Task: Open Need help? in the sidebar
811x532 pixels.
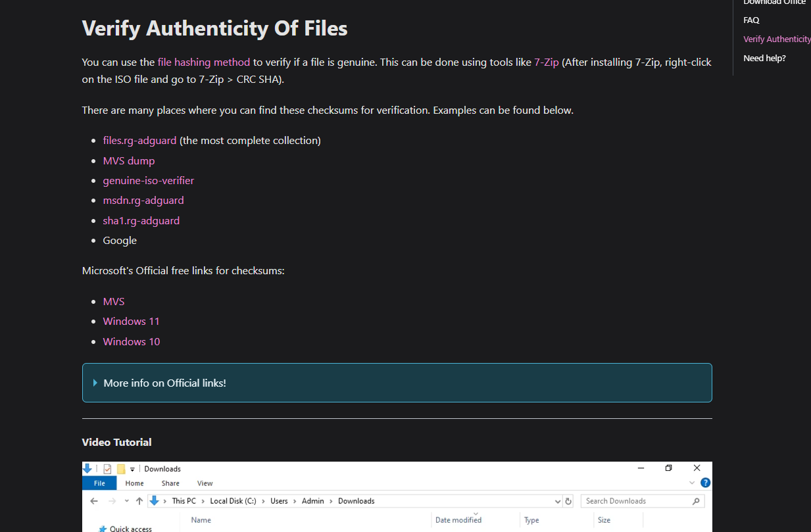Action: [x=764, y=59]
